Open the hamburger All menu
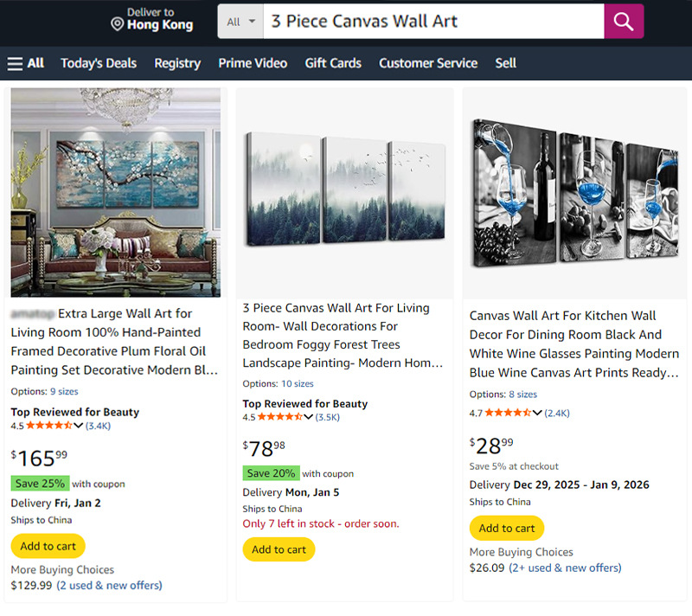 25,63
